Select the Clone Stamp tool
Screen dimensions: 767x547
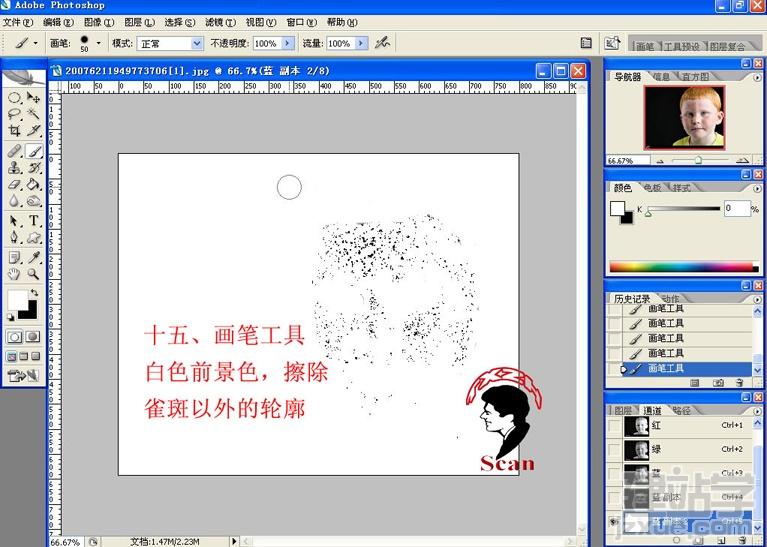click(x=14, y=168)
